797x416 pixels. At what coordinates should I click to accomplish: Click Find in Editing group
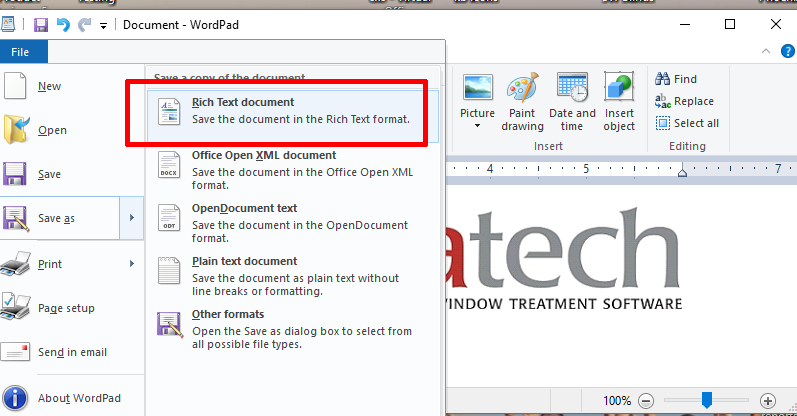click(676, 79)
